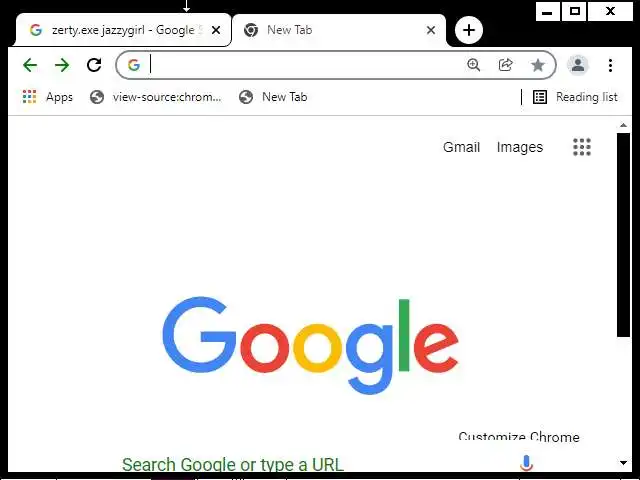Viewport: 640px width, 480px height.
Task: Open the Gmail link
Action: pos(461,147)
